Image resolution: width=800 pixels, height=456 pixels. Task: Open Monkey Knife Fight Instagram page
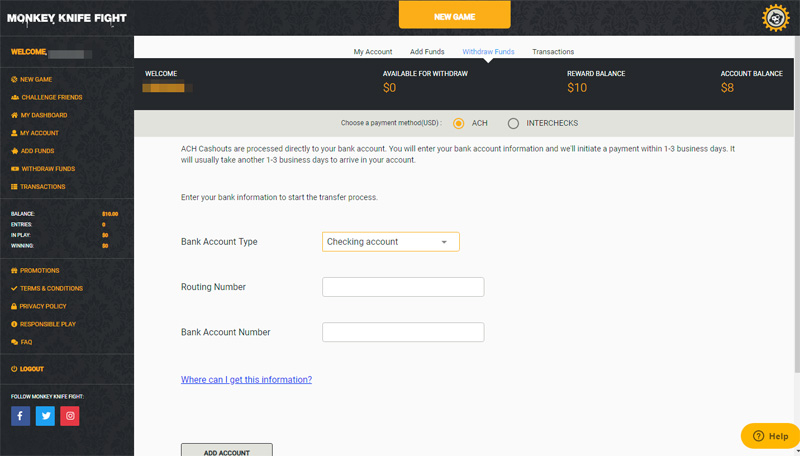(x=70, y=416)
